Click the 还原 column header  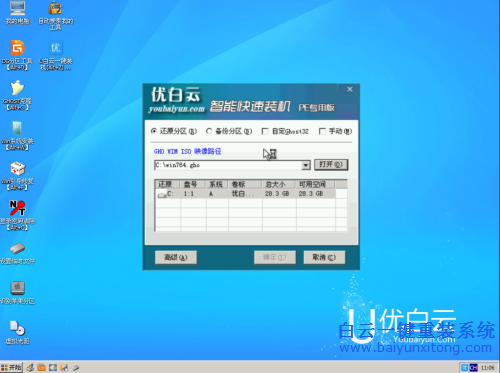[x=168, y=184]
